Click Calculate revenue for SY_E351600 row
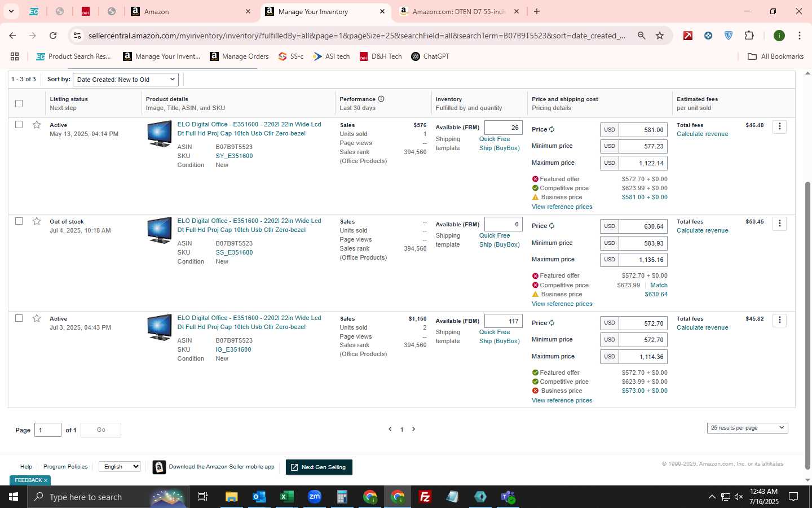Image resolution: width=812 pixels, height=508 pixels. click(702, 134)
